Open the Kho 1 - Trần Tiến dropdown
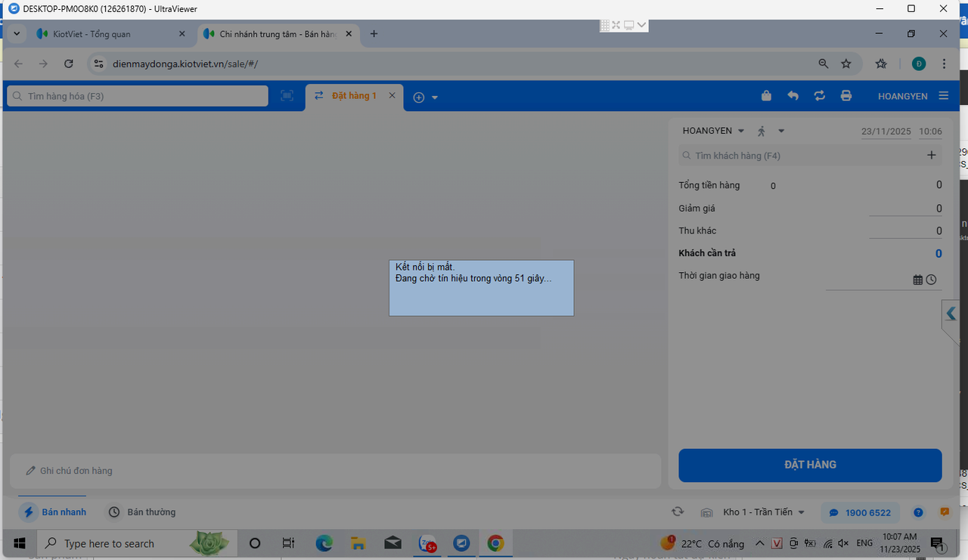The width and height of the screenshot is (968, 560). coord(764,512)
